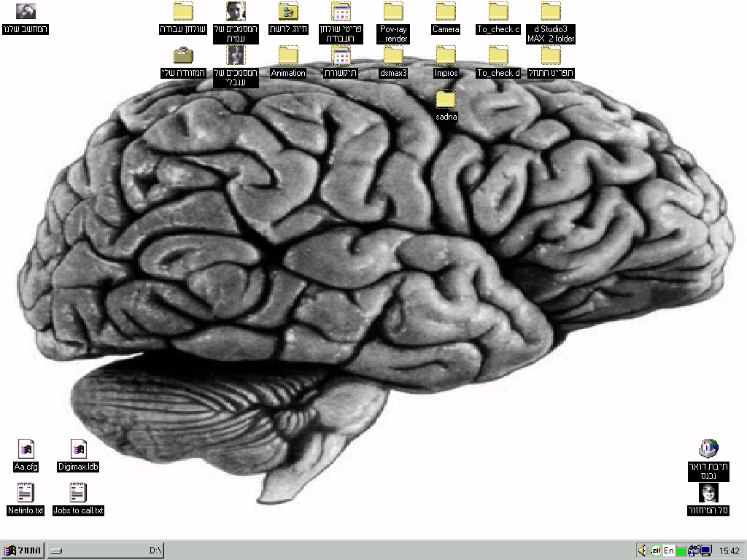Select the Digimax.ldb file icon

(x=78, y=450)
